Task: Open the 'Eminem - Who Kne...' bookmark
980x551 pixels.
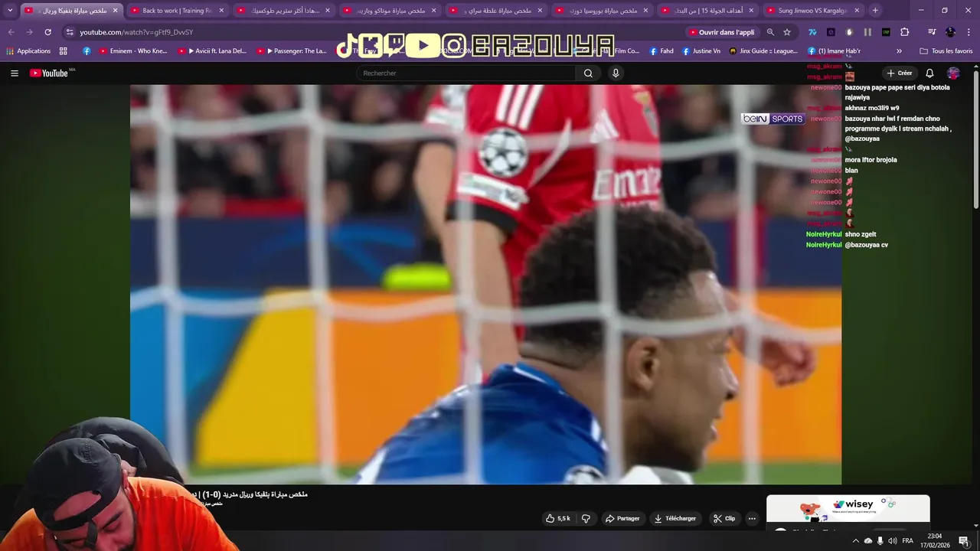Action: (133, 51)
